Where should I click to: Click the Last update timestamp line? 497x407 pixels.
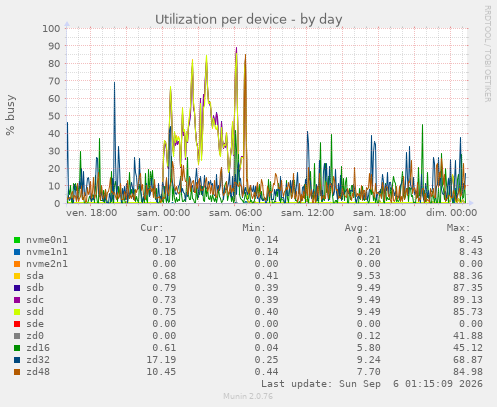coord(372,384)
